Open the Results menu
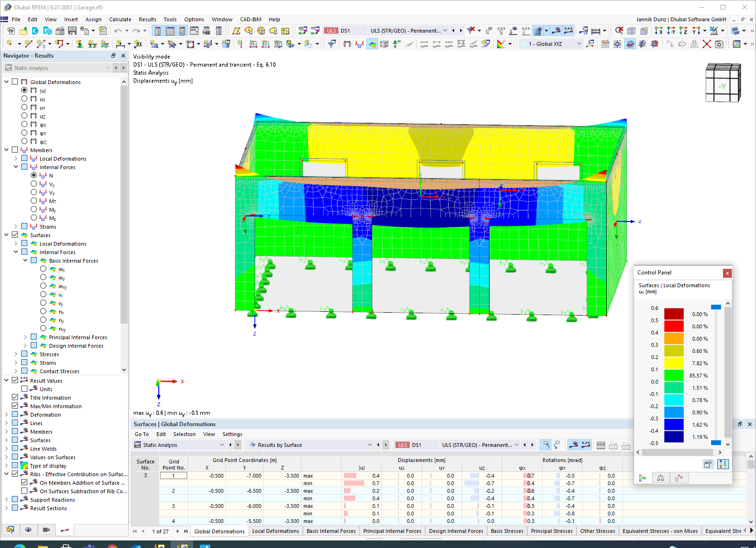Screen dimensions: 756x548 pyautogui.click(x=147, y=19)
